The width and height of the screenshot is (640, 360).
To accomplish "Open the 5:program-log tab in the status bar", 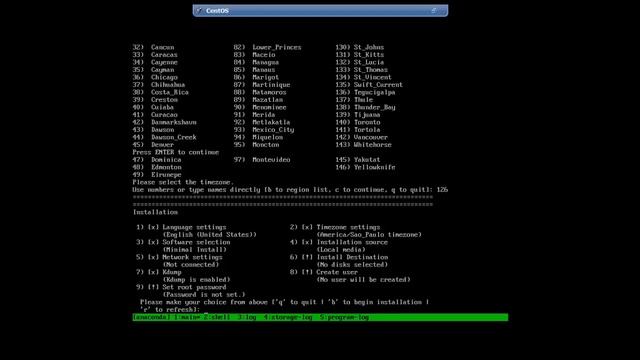I will coord(344,317).
